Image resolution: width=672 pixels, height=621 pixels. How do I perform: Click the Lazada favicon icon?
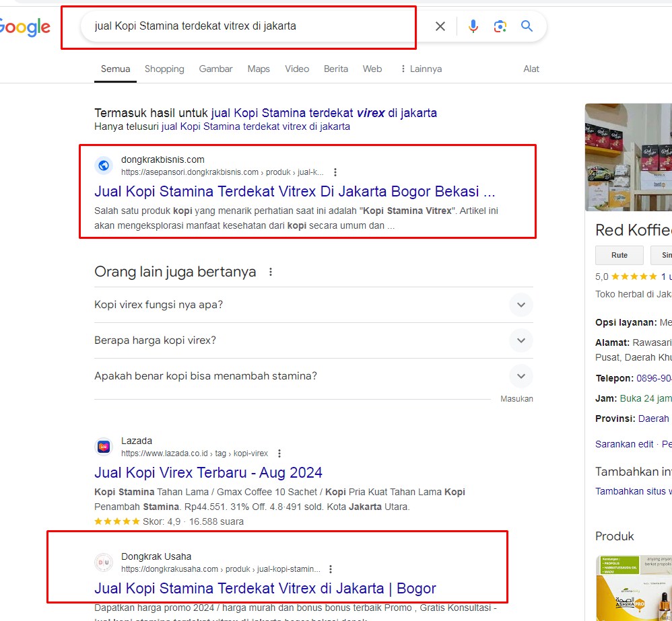[x=104, y=447]
